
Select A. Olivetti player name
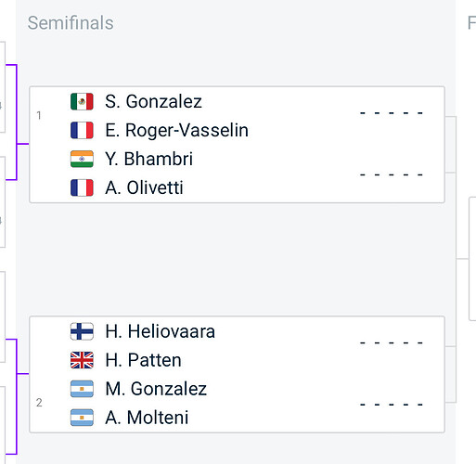tap(144, 187)
